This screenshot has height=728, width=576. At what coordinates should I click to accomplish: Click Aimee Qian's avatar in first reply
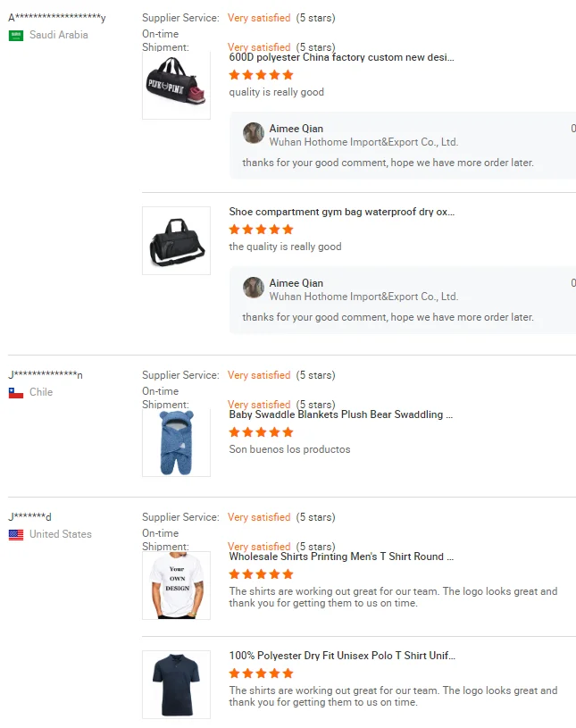[x=254, y=133]
